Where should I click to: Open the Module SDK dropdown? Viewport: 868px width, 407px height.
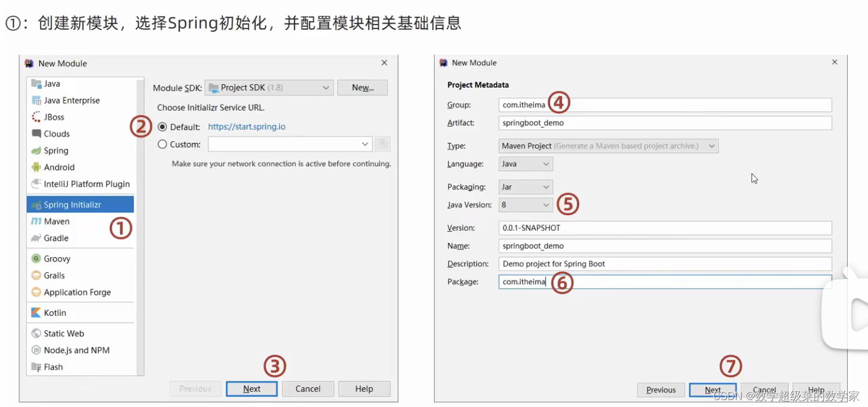269,88
